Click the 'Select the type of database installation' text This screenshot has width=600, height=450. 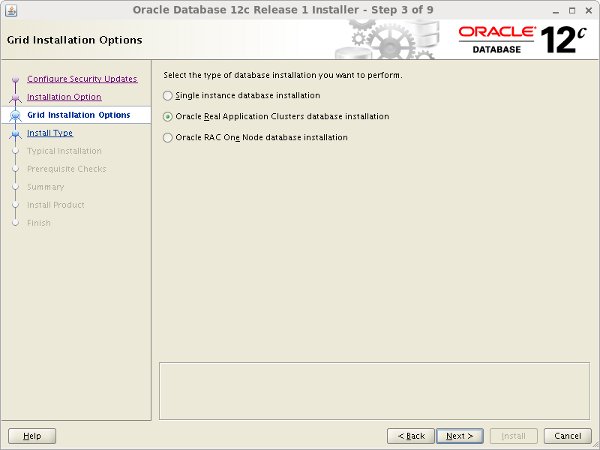(283, 75)
